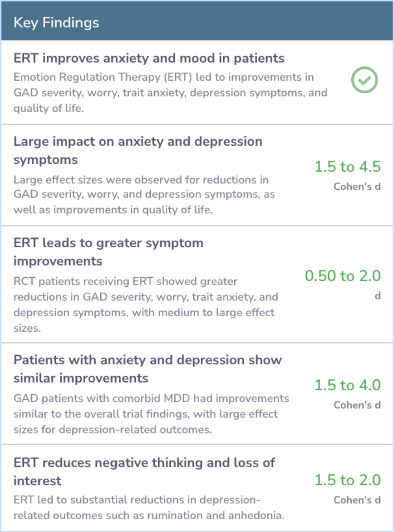
Task: Click the Key Findings header
Action: 56,23
